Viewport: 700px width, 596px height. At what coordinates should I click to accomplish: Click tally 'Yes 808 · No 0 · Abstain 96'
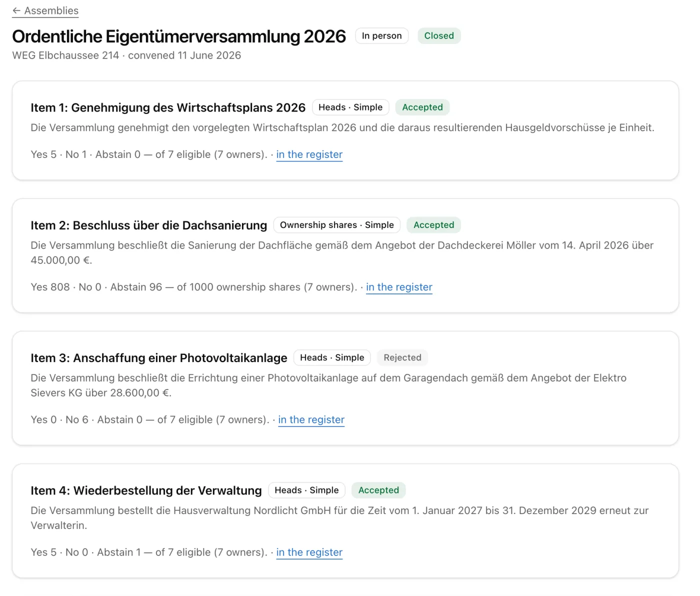(x=96, y=287)
